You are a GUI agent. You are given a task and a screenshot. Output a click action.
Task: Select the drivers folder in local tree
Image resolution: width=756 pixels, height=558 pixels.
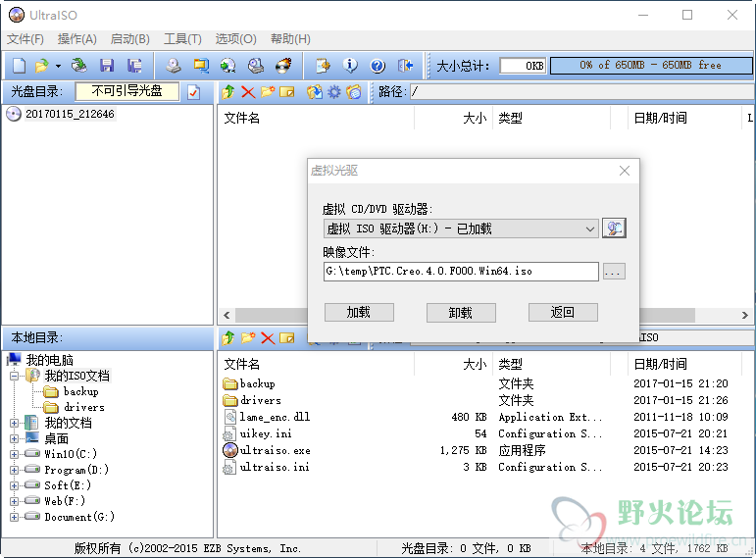point(84,407)
